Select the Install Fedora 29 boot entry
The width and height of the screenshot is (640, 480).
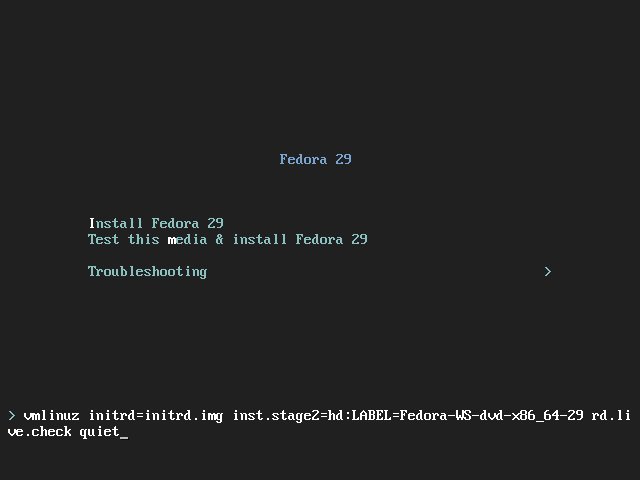pos(156,223)
